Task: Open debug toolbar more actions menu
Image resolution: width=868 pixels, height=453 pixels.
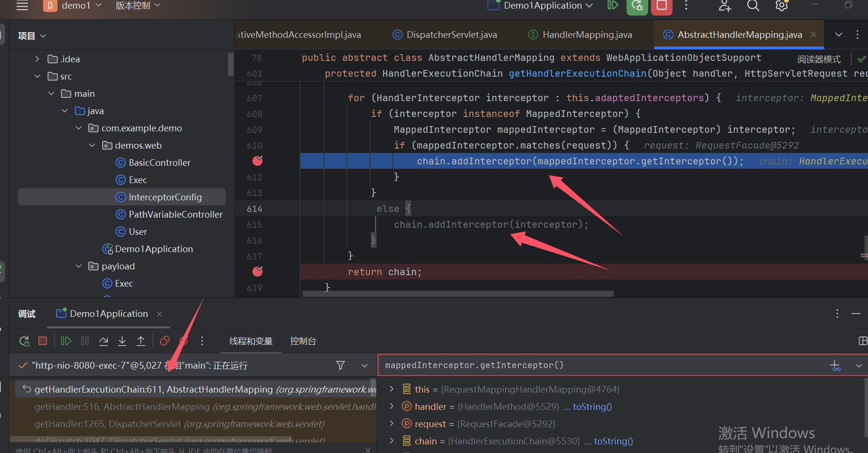Action: pyautogui.click(x=202, y=341)
